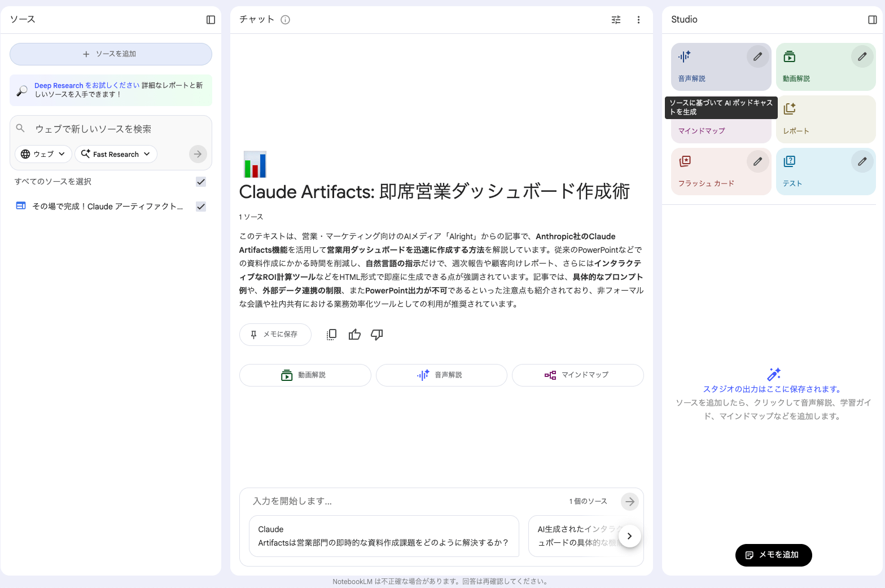Click the bar chart notebook emoji
Viewport: 885px width, 588px height.
point(255,164)
